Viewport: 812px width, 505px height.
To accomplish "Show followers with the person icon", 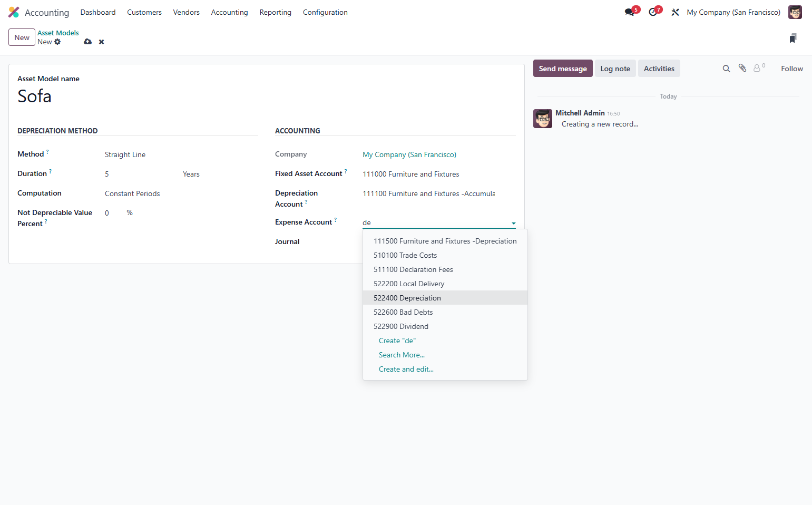I will pyautogui.click(x=757, y=68).
